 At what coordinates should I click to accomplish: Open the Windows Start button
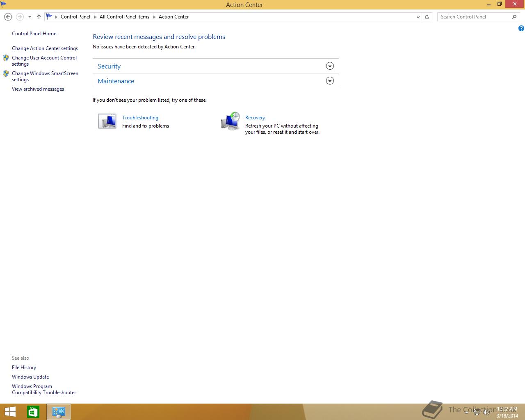(x=10, y=412)
